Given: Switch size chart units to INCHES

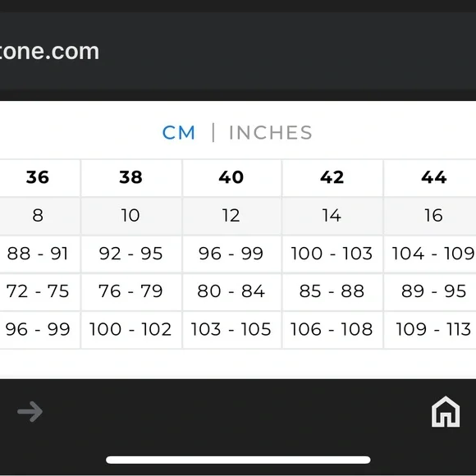Looking at the screenshot, I should (x=270, y=133).
